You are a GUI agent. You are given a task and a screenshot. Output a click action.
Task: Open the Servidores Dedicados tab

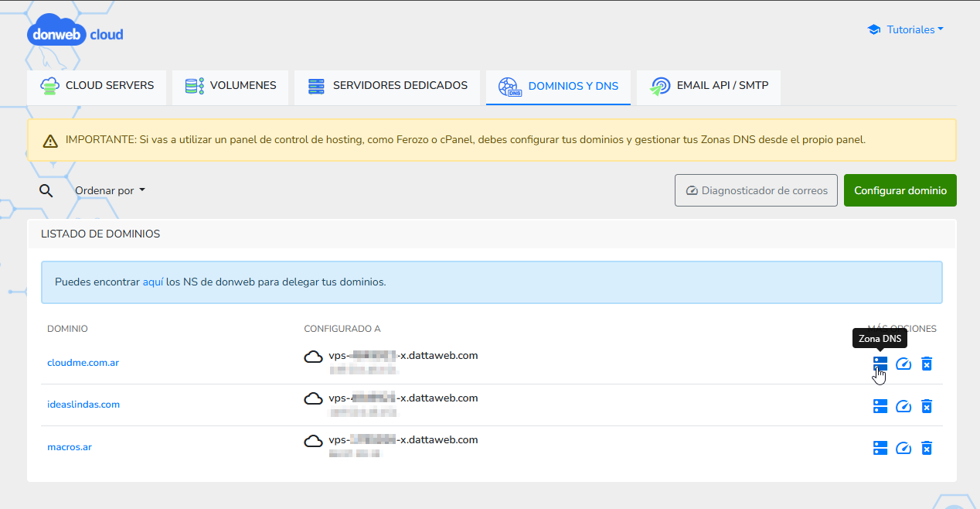coord(387,87)
